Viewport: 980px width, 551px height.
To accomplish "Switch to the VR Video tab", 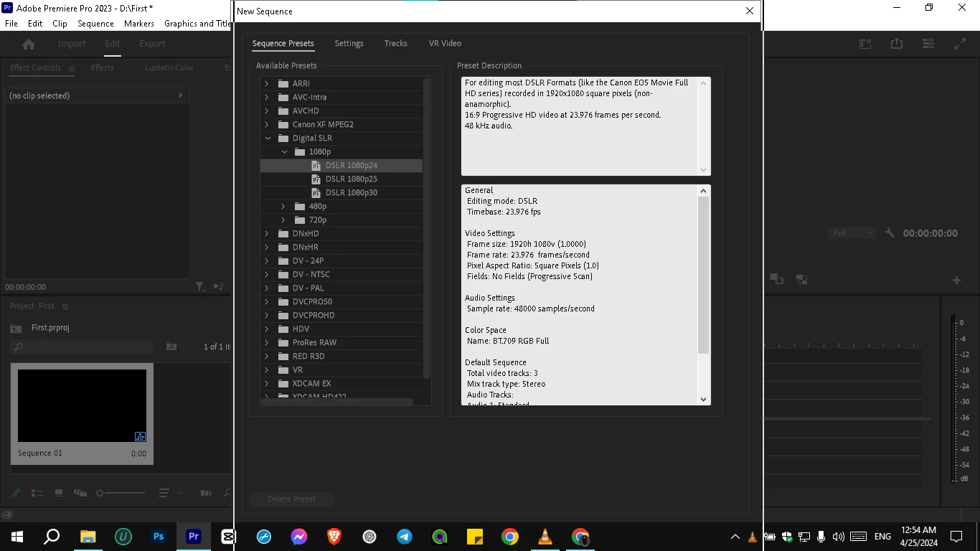I will [445, 44].
